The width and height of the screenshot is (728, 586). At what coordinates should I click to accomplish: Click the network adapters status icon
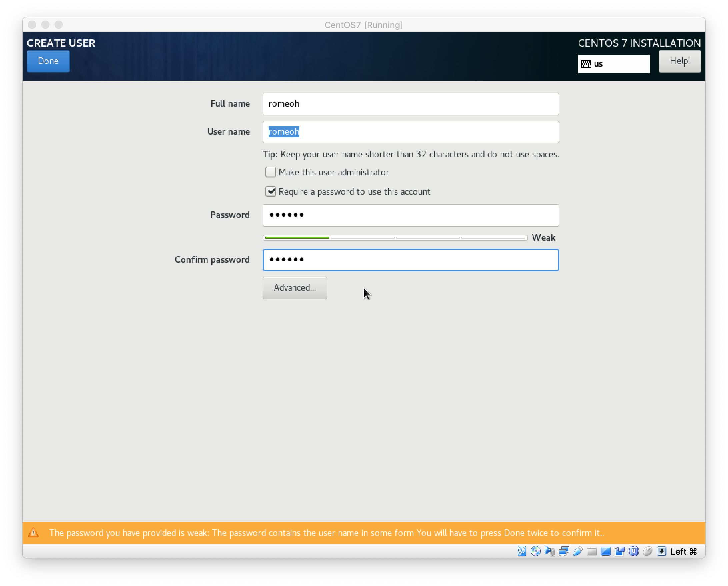coord(564,551)
